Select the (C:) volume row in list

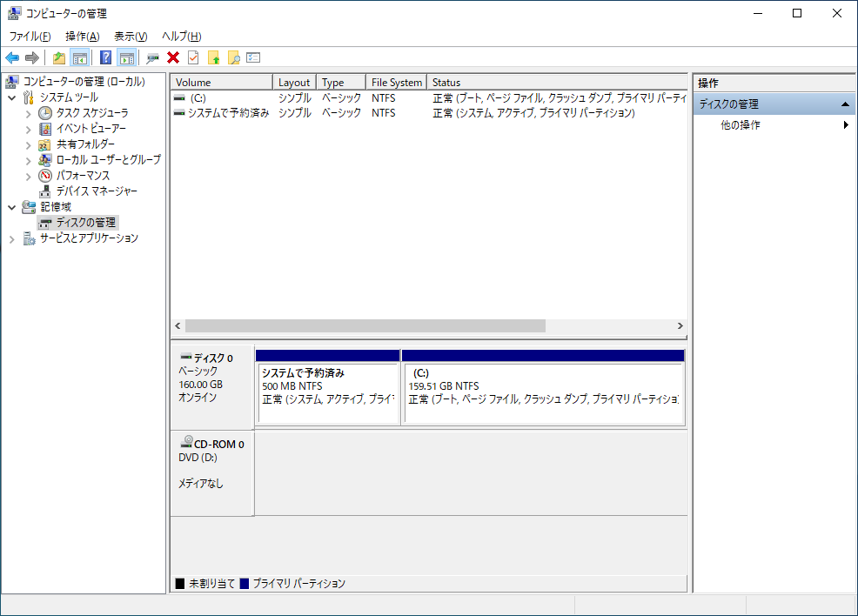[429, 98]
